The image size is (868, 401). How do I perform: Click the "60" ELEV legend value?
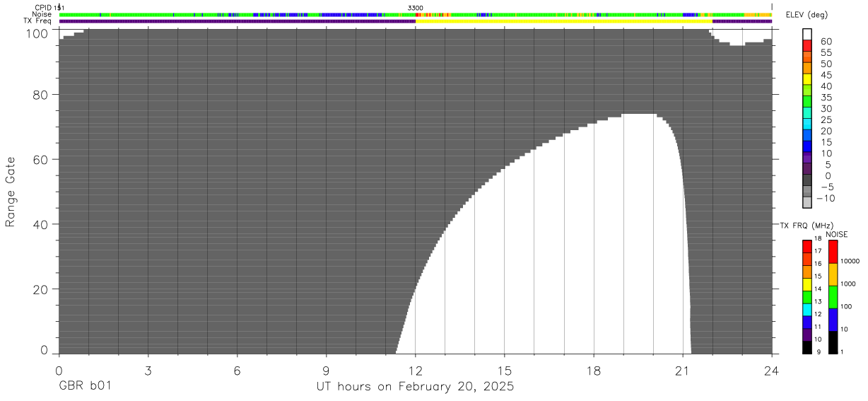(x=826, y=42)
